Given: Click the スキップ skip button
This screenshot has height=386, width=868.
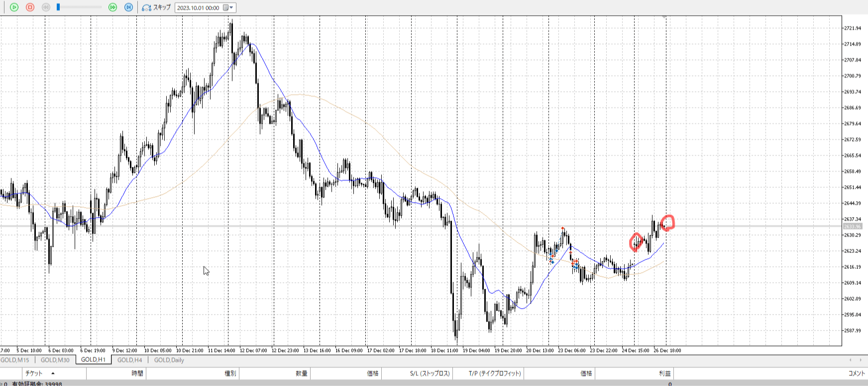Looking at the screenshot, I should pyautogui.click(x=156, y=7).
